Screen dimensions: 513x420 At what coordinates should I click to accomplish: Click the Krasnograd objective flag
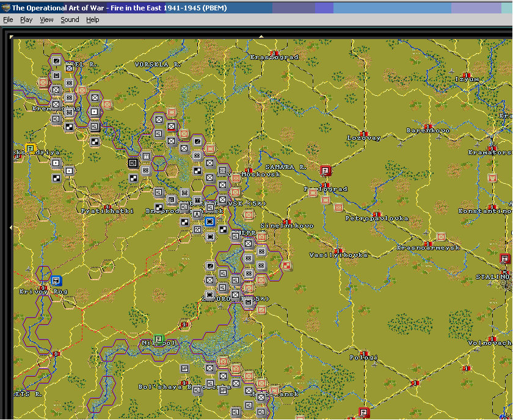click(274, 52)
